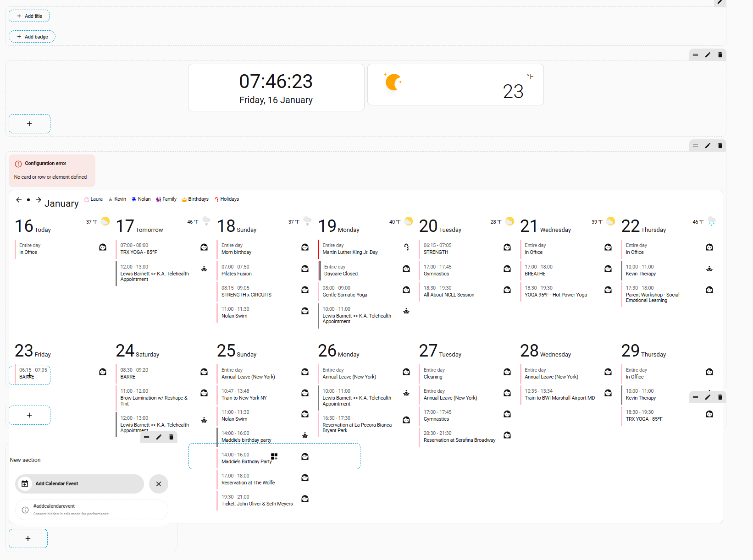Screen dimensions: 753x560
Task: Click the Add badge button
Action: point(32,37)
